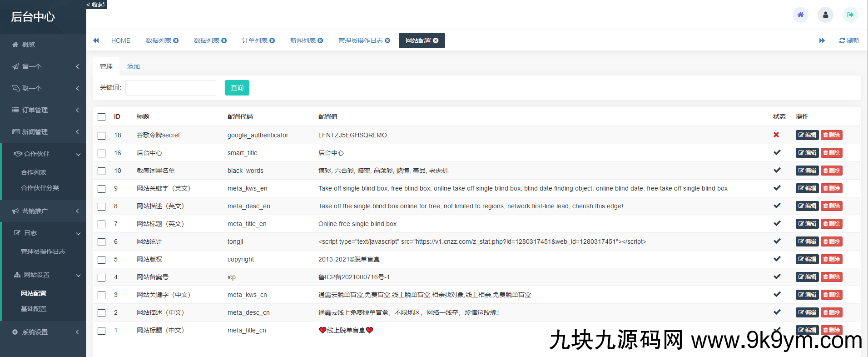
Task: Click status checkmark for tongji row
Action: (x=777, y=241)
